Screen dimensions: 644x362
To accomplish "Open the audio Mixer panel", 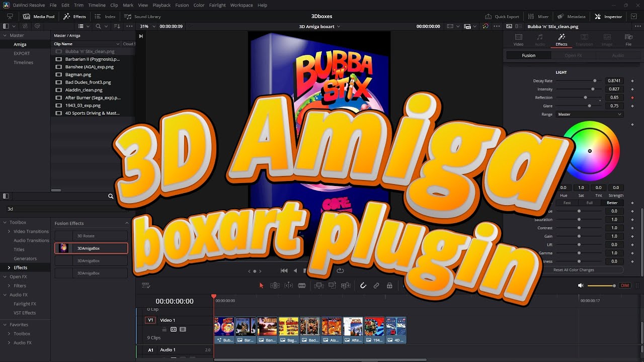I will pyautogui.click(x=538, y=17).
